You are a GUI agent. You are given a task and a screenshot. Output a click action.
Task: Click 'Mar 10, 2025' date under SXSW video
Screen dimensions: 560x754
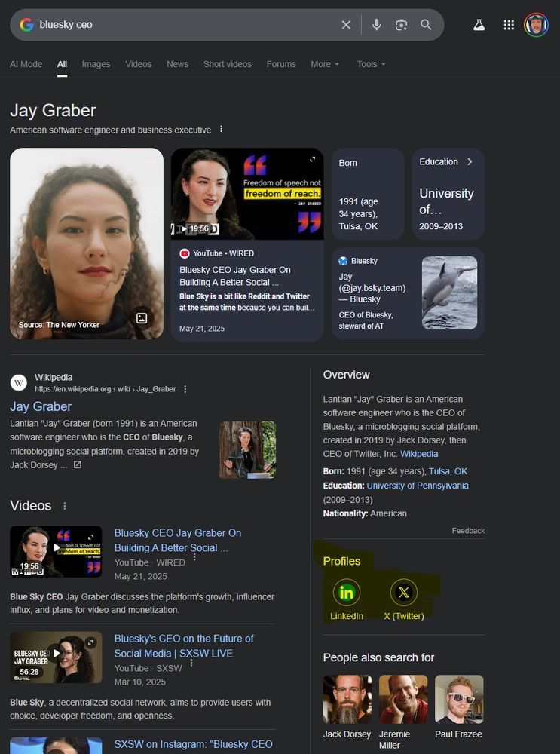point(140,682)
